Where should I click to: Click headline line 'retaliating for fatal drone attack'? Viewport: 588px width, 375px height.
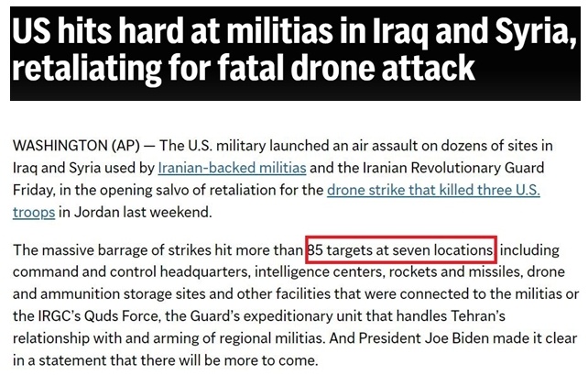[244, 68]
